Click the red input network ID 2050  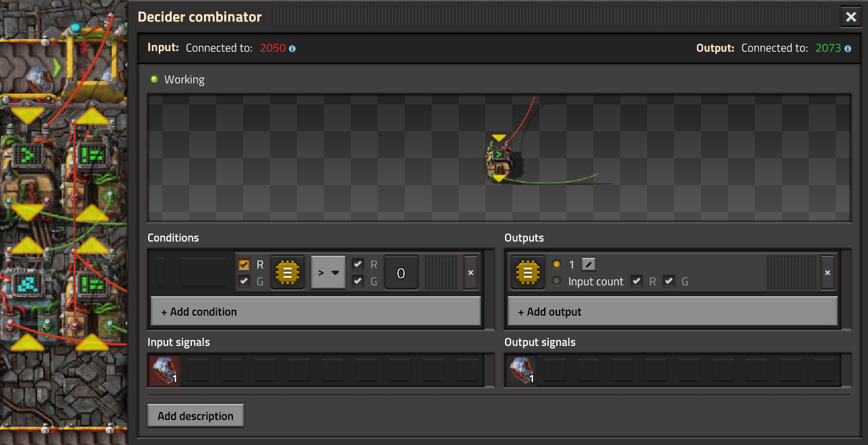273,48
